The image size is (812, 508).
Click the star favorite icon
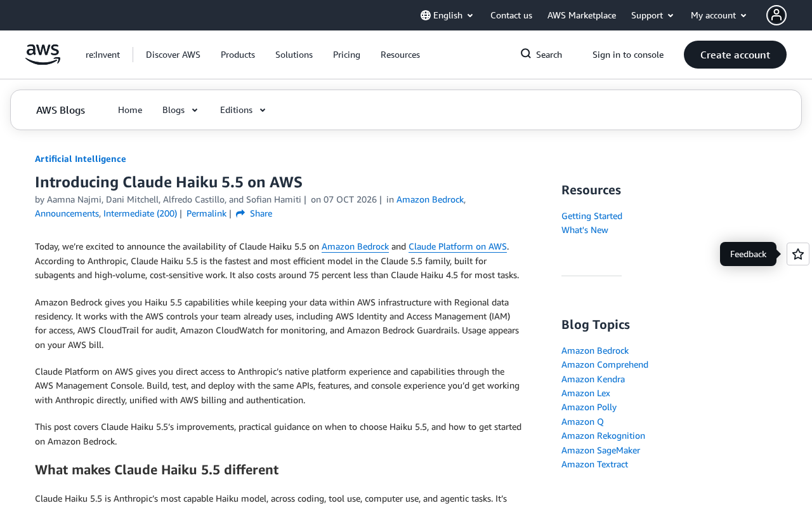(798, 254)
